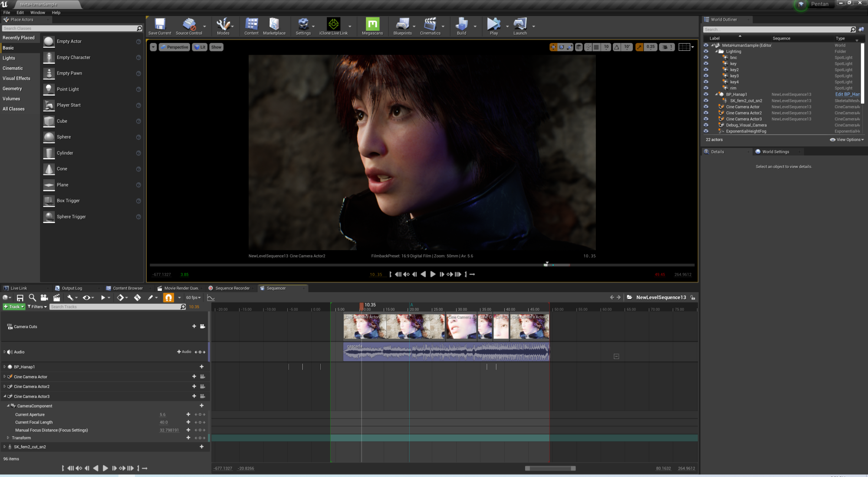Switch to the Content Browser tab
This screenshot has height=477, width=868.
[128, 288]
